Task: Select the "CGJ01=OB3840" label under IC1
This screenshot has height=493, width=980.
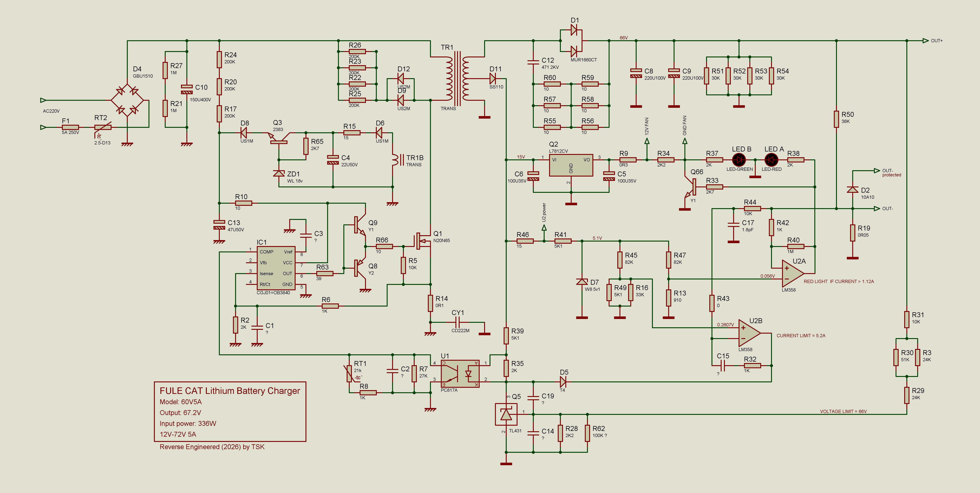Action: pyautogui.click(x=273, y=293)
